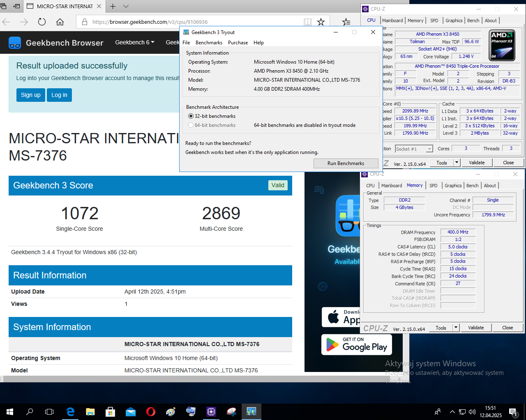This screenshot has height=420, width=526.
Task: Switch to Edge on taskbar
Action: (70, 411)
